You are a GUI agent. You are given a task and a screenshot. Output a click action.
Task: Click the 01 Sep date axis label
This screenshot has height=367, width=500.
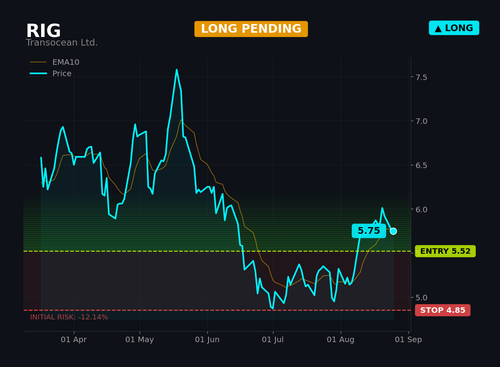(408, 340)
